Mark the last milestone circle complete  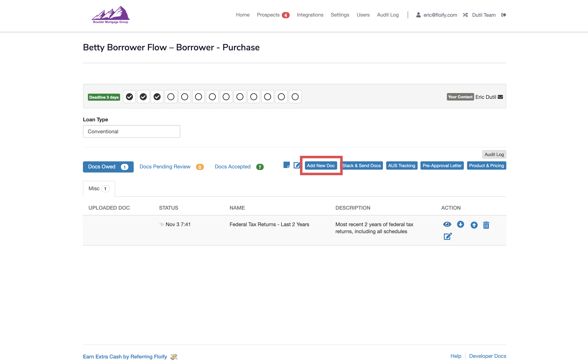coord(295,96)
